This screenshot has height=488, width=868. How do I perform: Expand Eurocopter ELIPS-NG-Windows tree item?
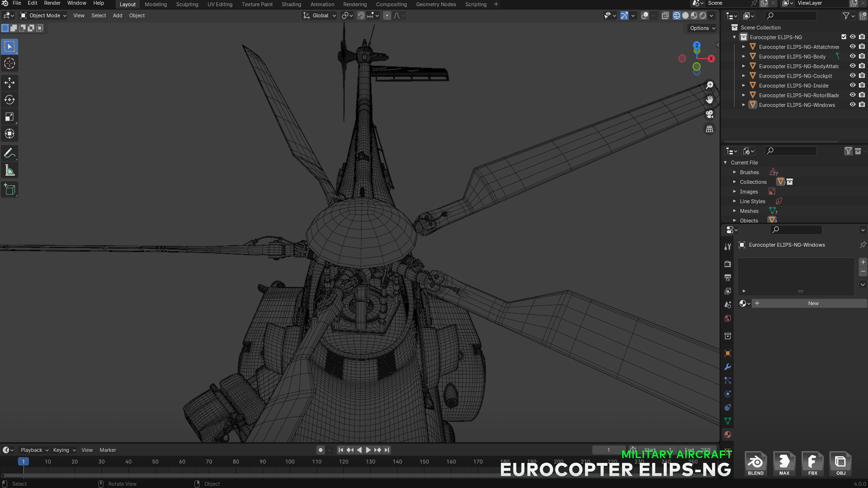pyautogui.click(x=744, y=105)
